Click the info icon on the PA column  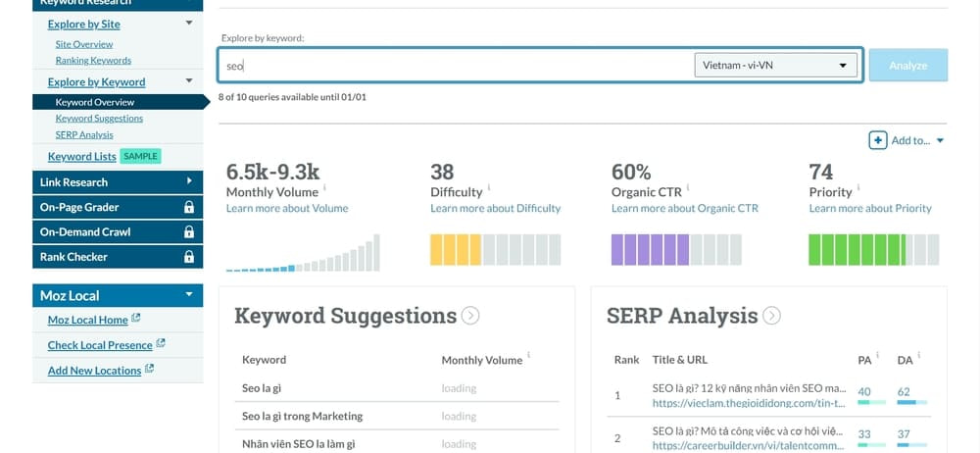point(877,355)
